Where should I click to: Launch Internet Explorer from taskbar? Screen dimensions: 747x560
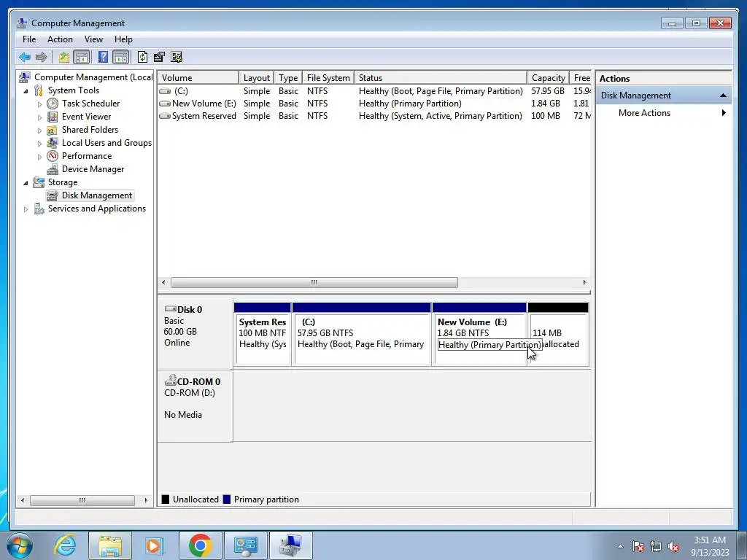pos(65,545)
